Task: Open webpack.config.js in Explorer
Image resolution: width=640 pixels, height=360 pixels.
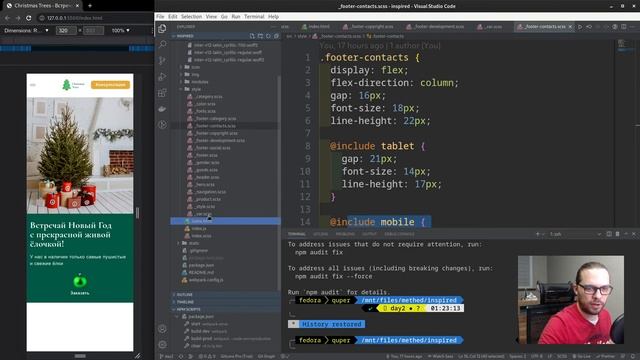Action: point(202,280)
